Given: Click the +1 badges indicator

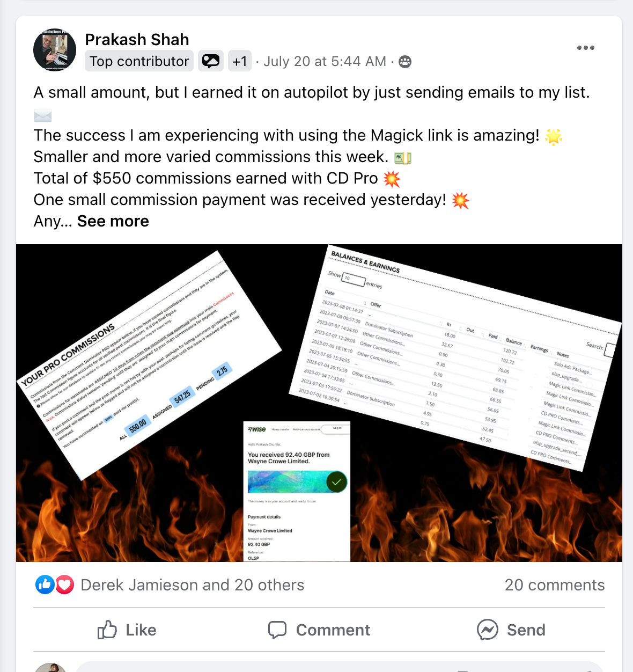Looking at the screenshot, I should [x=240, y=61].
